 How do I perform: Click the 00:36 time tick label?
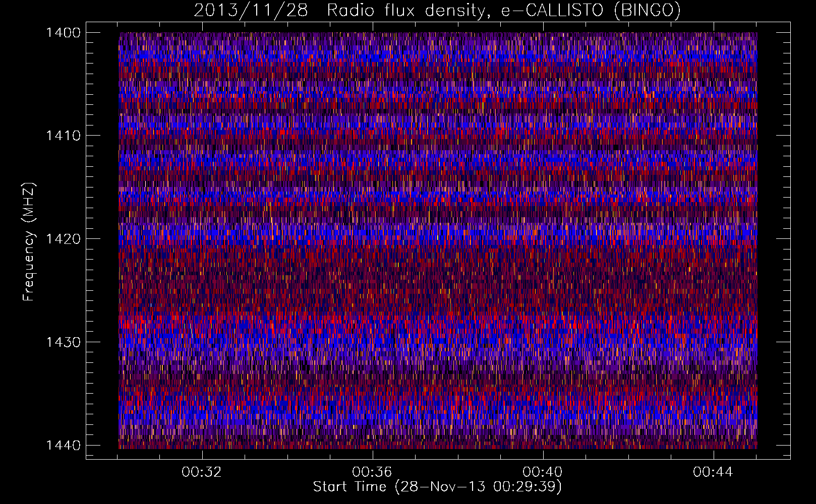[372, 472]
